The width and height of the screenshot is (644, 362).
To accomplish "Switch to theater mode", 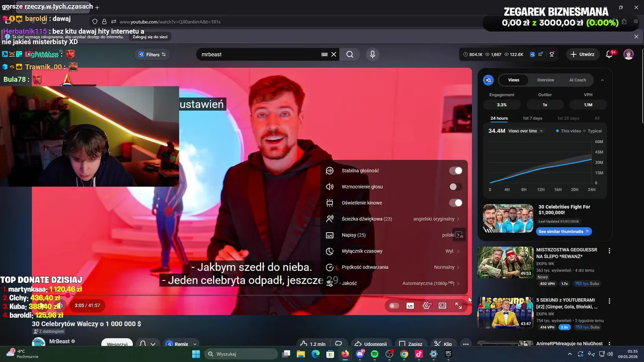I will click(442, 306).
